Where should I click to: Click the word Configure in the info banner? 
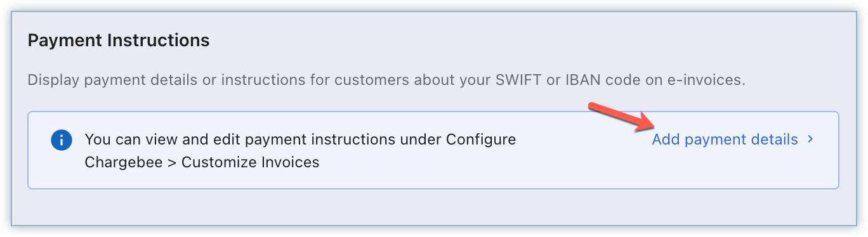(x=481, y=139)
